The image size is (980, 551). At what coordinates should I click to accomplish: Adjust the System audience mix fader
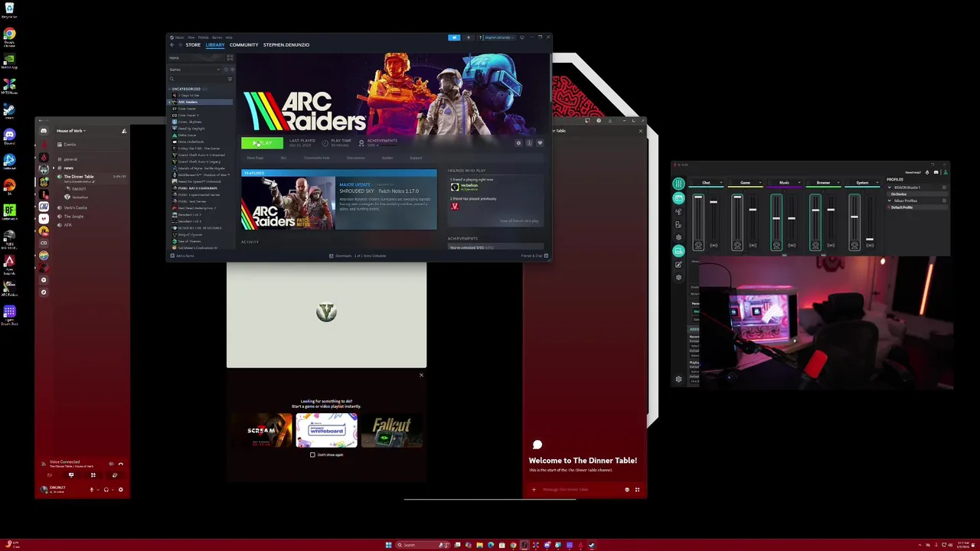pyautogui.click(x=870, y=239)
